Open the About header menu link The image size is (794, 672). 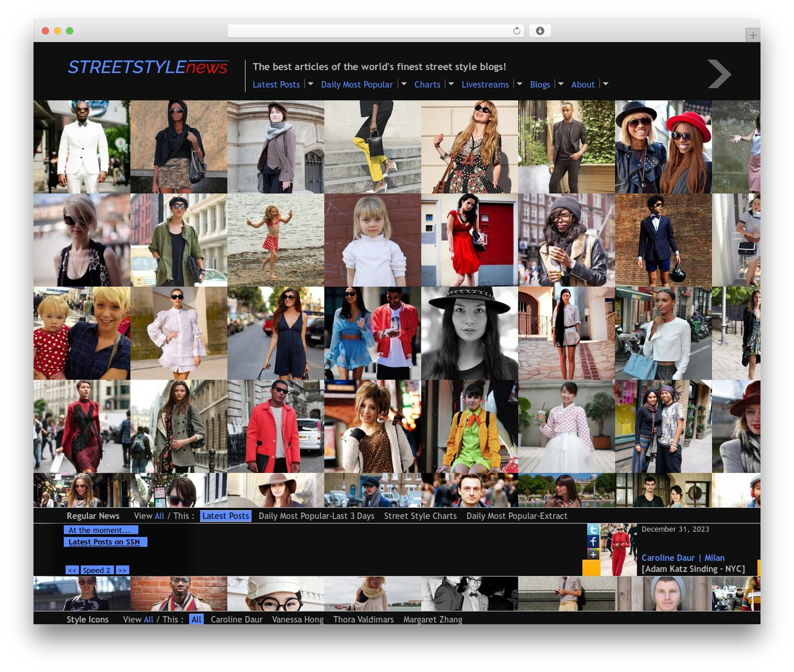582,84
